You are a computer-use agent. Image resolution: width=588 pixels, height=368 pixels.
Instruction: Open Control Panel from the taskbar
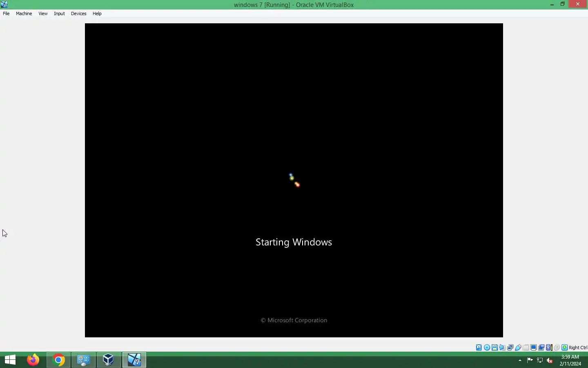84,360
